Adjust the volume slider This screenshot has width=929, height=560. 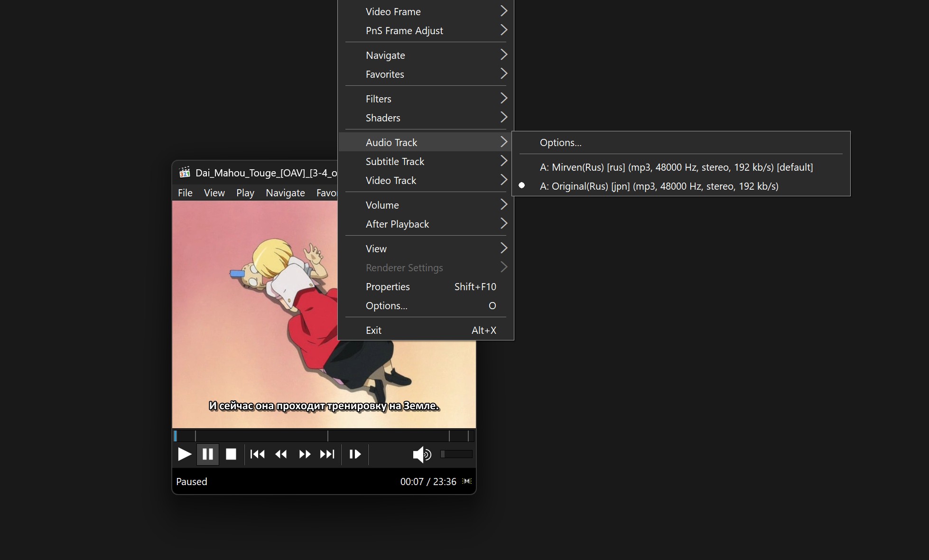(456, 454)
